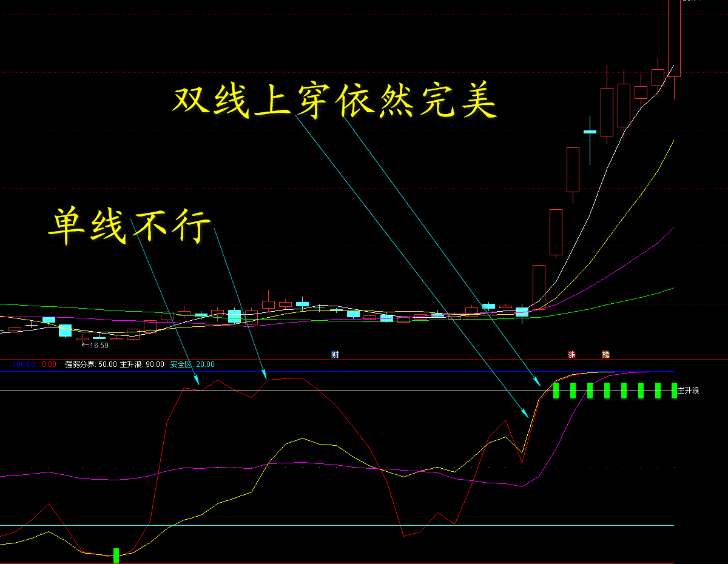Image resolution: width=728 pixels, height=564 pixels.
Task: Select the 强弱分界: 50.00 indicator label
Action: (x=91, y=364)
